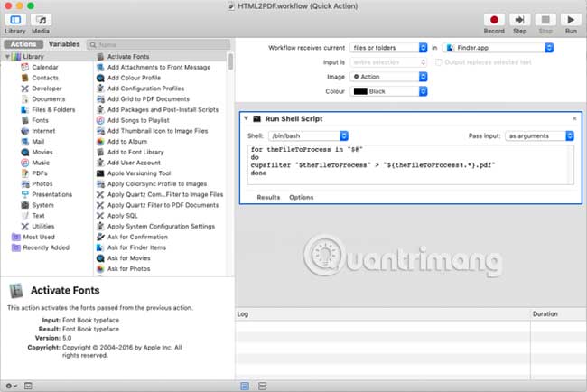Click the black colour swatch
The width and height of the screenshot is (587, 392).
(x=360, y=91)
